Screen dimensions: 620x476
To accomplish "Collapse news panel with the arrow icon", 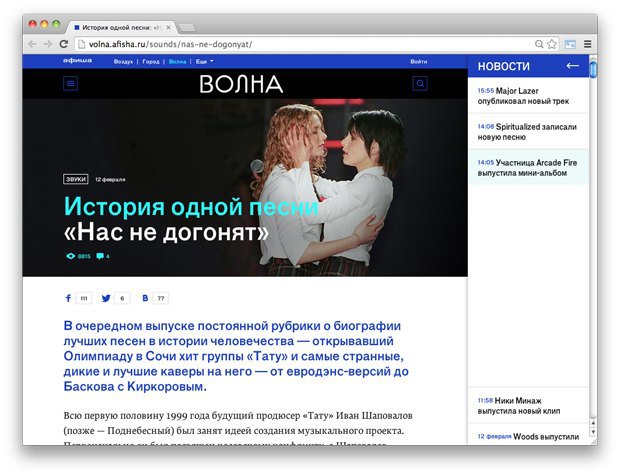I will 572,66.
